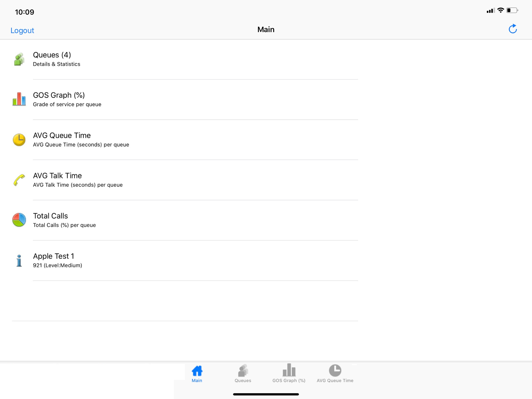Screen dimensions: 532x399
Task: Open the 'AVG Queue Time' list title
Action: pos(62,135)
